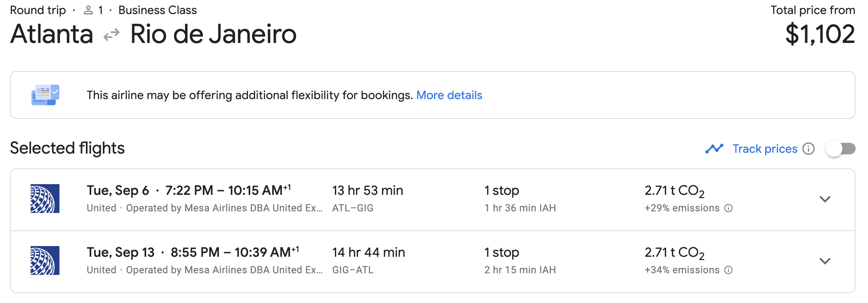Expand details for the Sep 6 outbound flight
Screen dimensions: 868x303
(x=825, y=199)
